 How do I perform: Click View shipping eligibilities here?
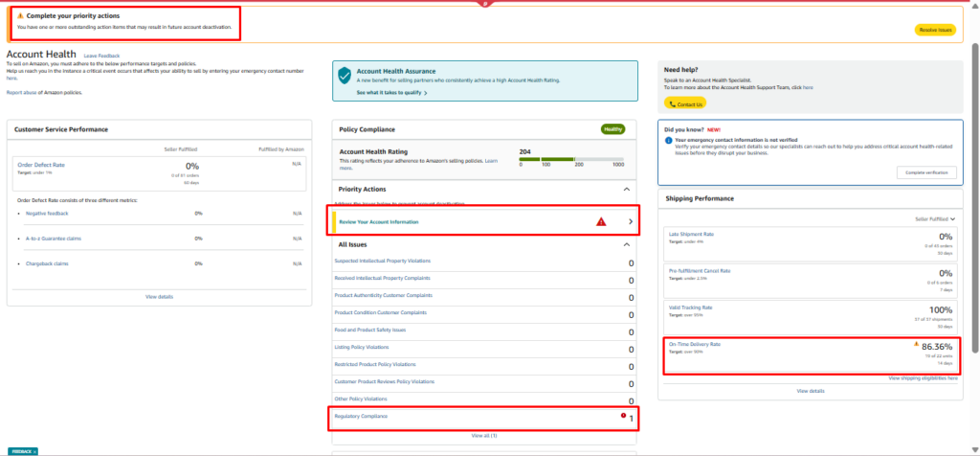[x=924, y=378]
